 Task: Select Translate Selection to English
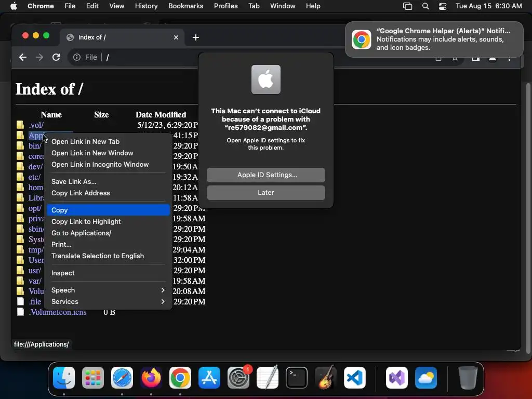pyautogui.click(x=108, y=256)
